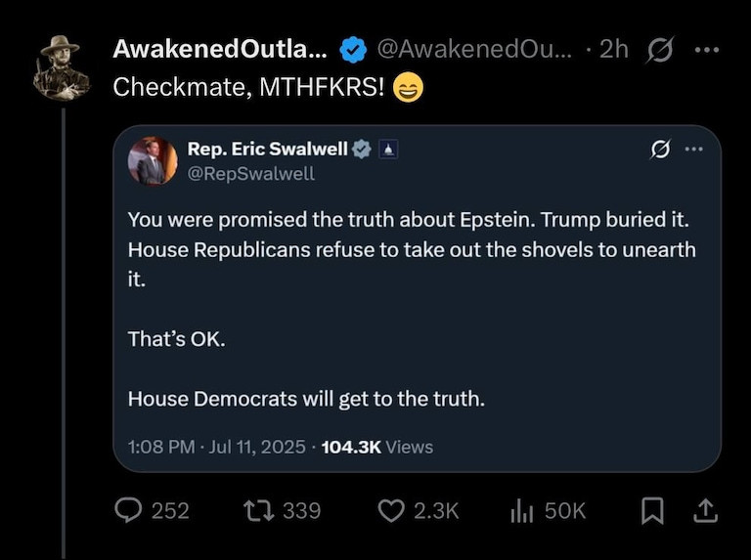The height and width of the screenshot is (560, 751).
Task: Click the @RepSwalwell handle
Action: 250,174
